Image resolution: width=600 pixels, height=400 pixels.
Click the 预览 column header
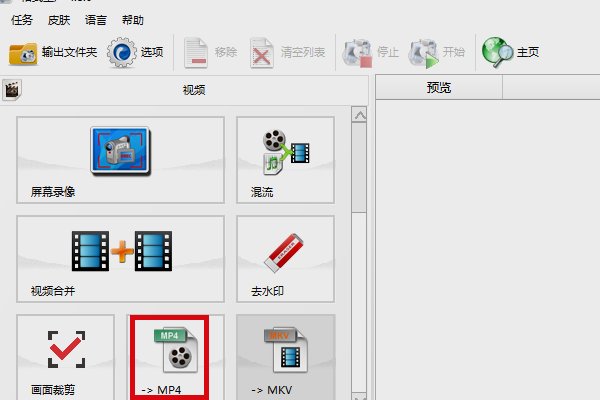439,88
